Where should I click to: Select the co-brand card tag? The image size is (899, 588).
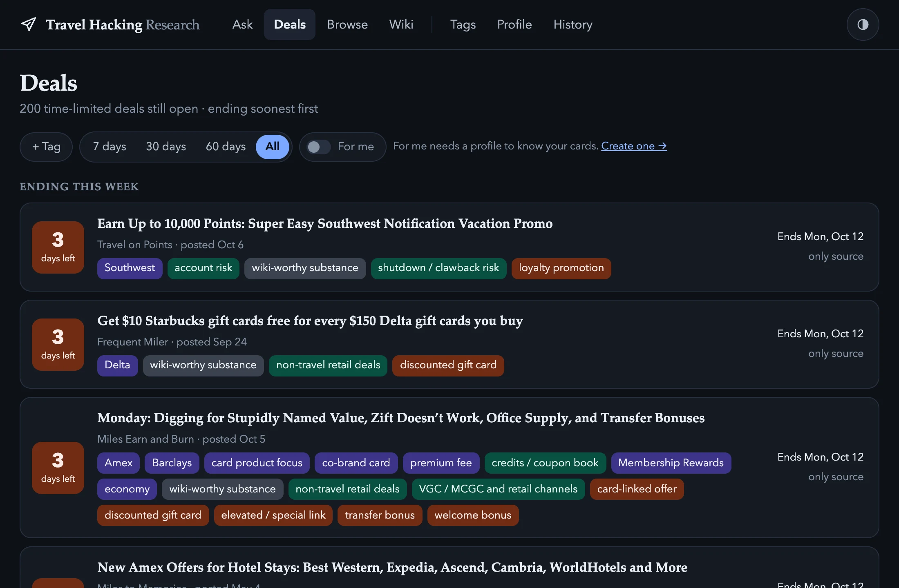click(x=356, y=463)
